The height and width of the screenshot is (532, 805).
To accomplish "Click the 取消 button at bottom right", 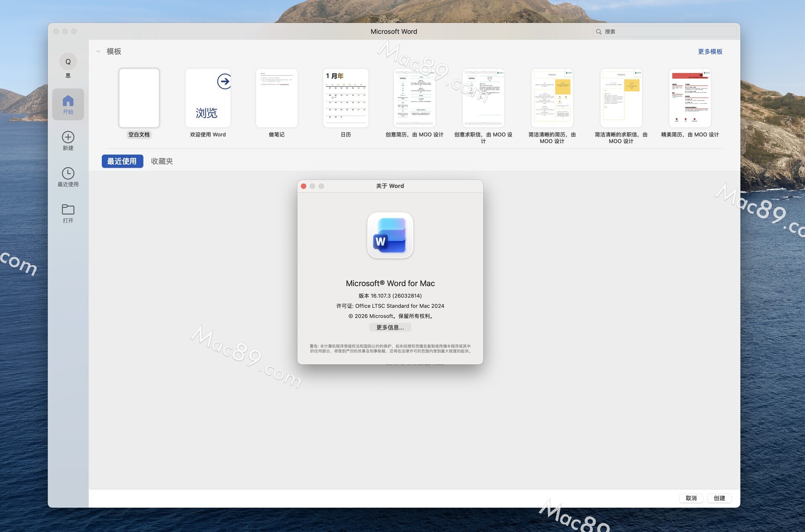I will point(691,498).
